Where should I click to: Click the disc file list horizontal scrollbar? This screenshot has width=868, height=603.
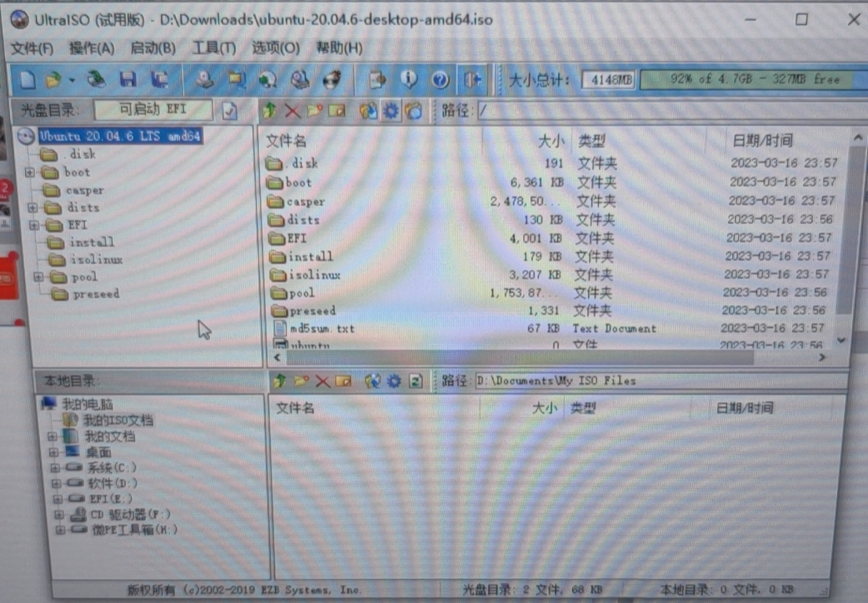(520, 357)
